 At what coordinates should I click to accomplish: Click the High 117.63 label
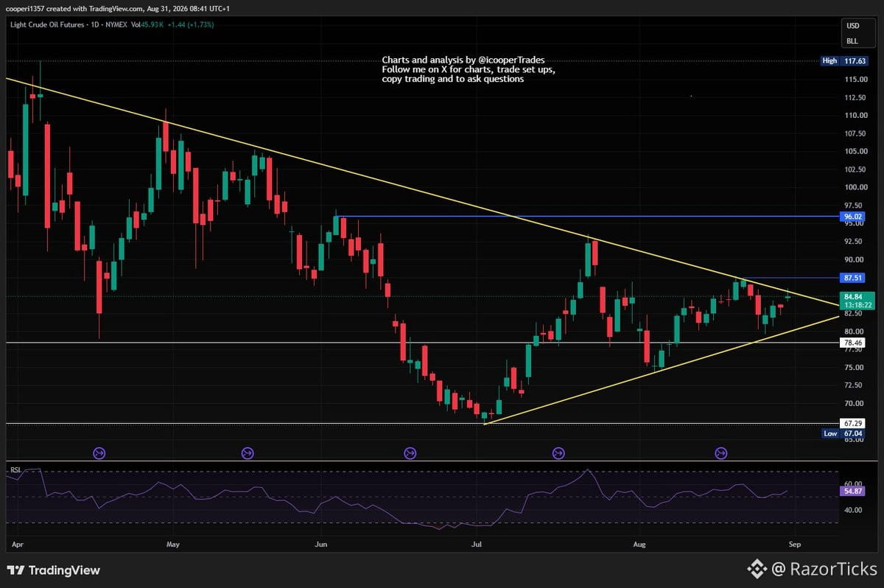843,61
